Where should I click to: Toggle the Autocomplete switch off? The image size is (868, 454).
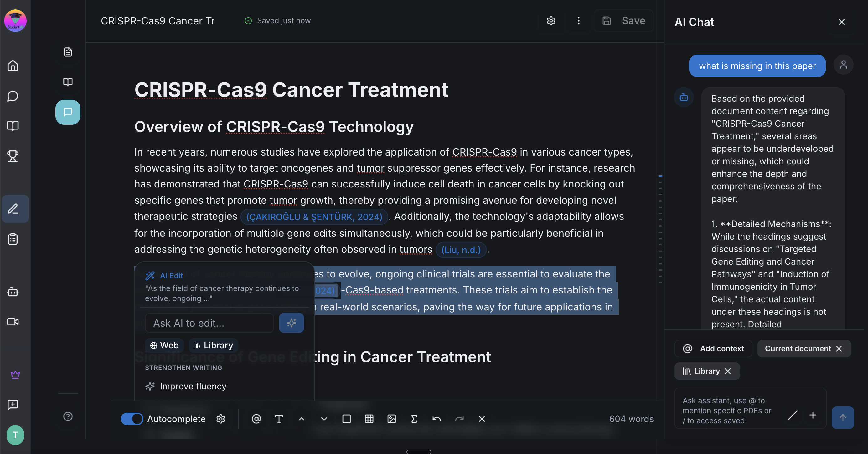[132, 419]
